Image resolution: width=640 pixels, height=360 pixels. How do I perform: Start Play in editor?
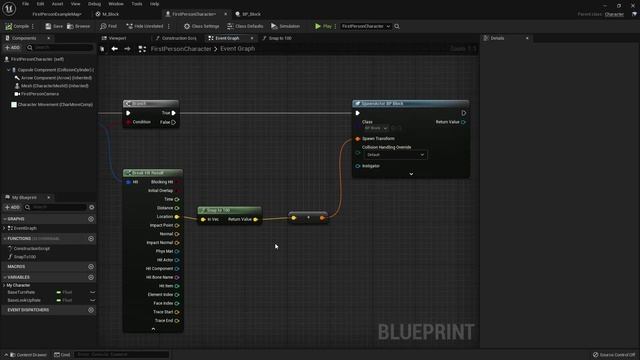pos(323,26)
